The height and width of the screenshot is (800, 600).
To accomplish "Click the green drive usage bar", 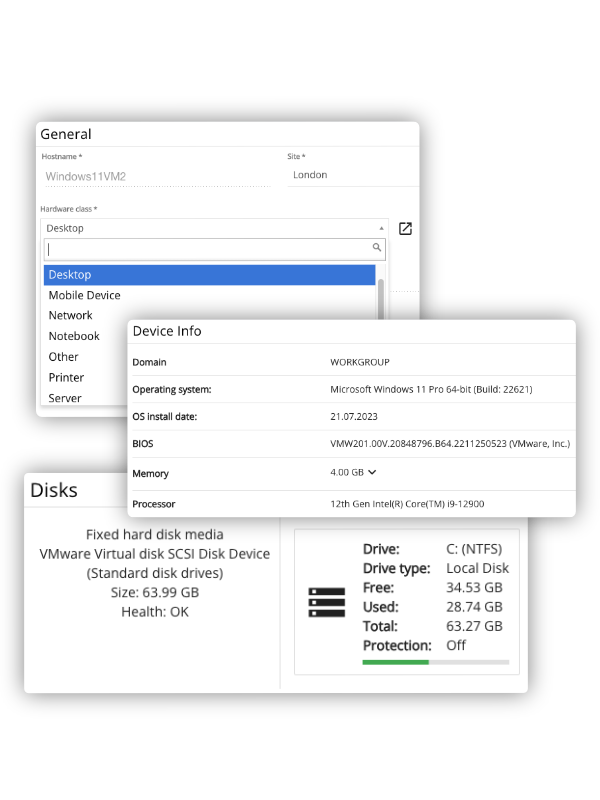I will [x=395, y=662].
